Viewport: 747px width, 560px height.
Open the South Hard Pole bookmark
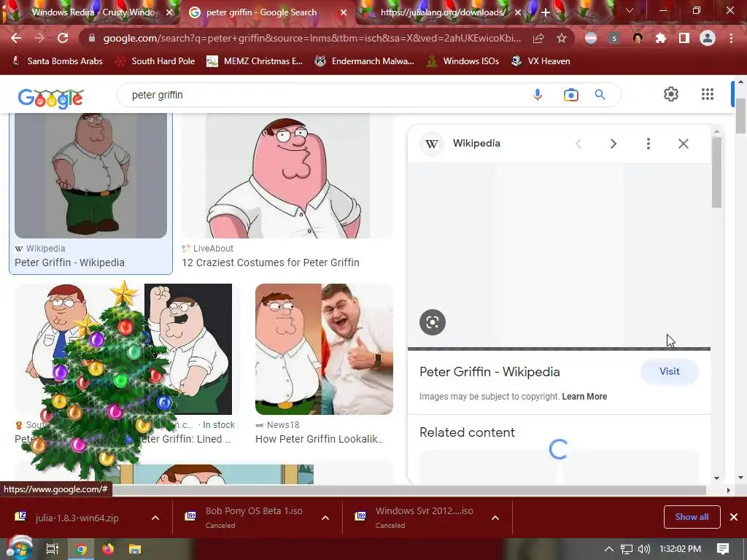[x=156, y=61]
